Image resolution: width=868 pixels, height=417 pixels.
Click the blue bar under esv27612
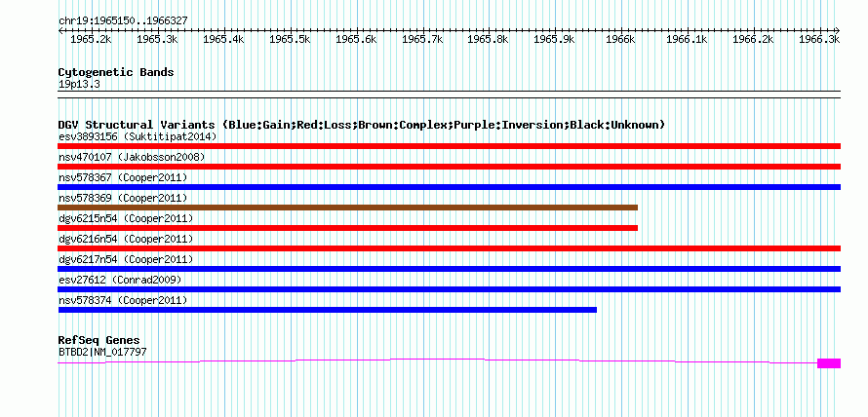coord(449,289)
